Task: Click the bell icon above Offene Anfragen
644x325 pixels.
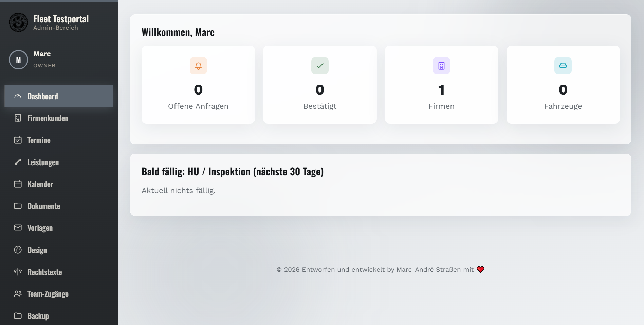Action: click(198, 66)
